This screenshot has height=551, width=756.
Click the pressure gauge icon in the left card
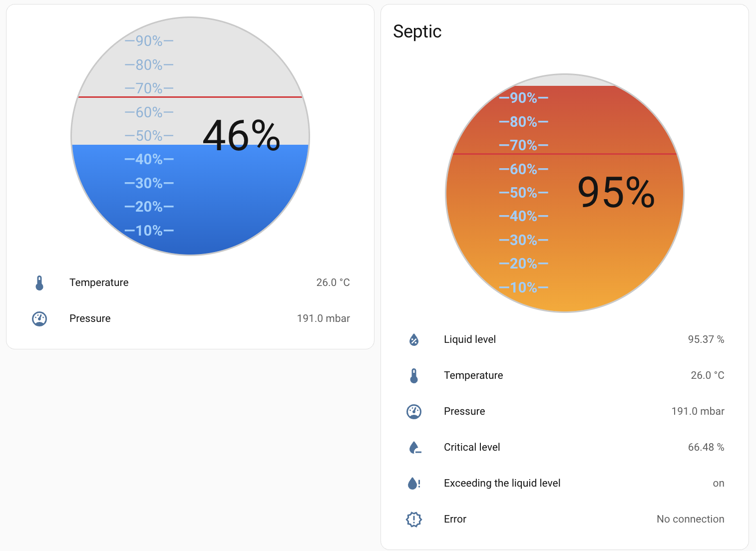pos(39,319)
